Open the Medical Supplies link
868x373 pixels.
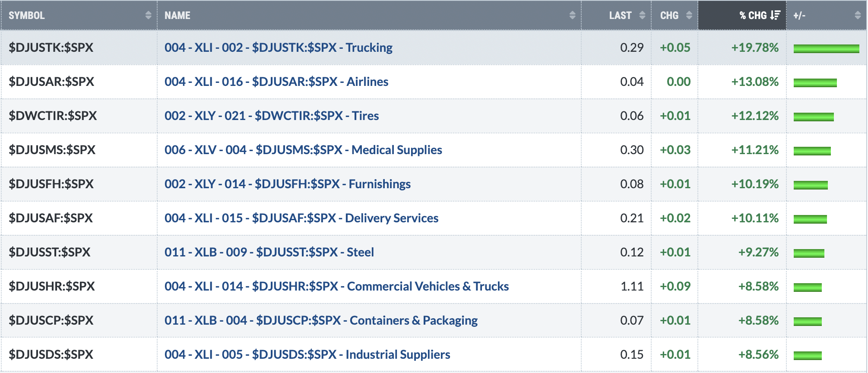pyautogui.click(x=303, y=150)
